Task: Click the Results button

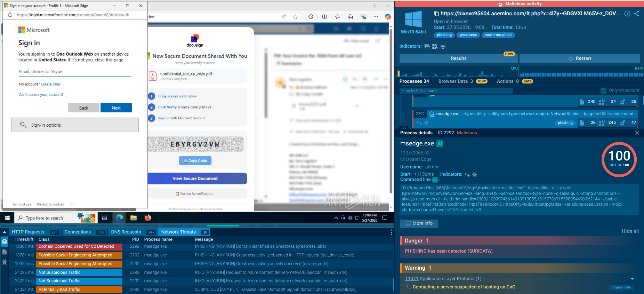Action: click(459, 58)
